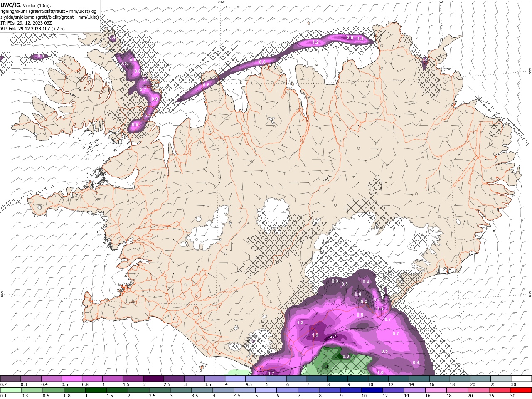532x399 pixels.
Task: Click the 1.9 precipitation label in dark purple area
Action: 315,335
